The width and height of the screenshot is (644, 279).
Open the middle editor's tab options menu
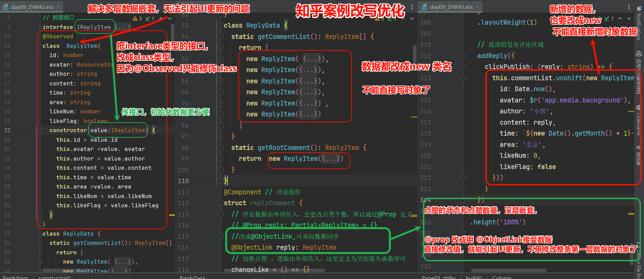coord(412,7)
